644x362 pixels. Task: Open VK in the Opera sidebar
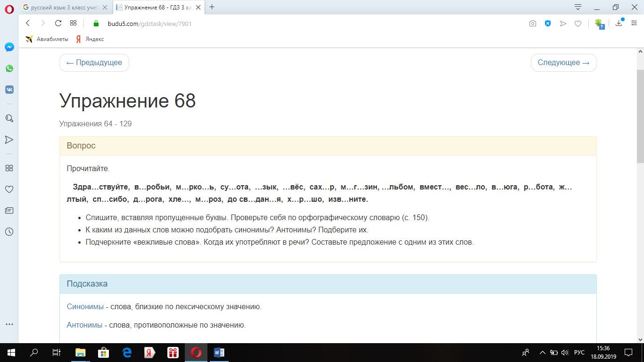(x=9, y=90)
